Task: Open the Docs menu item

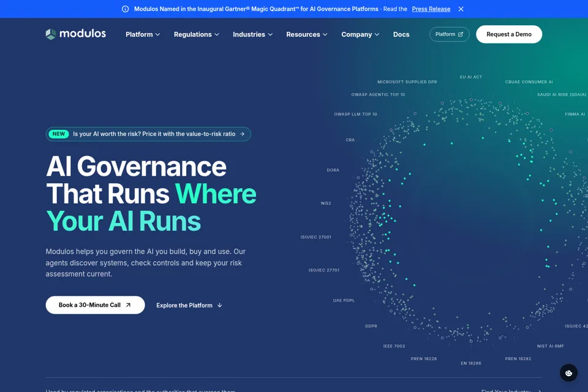Action: click(401, 34)
